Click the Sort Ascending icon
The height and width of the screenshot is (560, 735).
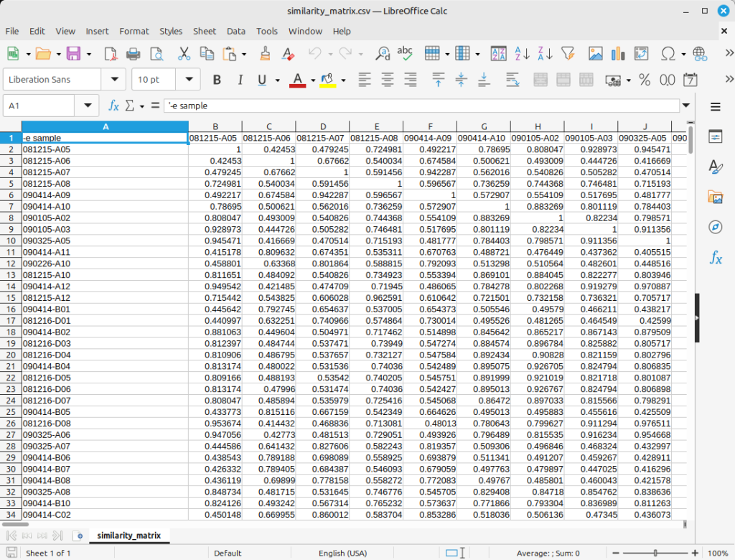522,54
